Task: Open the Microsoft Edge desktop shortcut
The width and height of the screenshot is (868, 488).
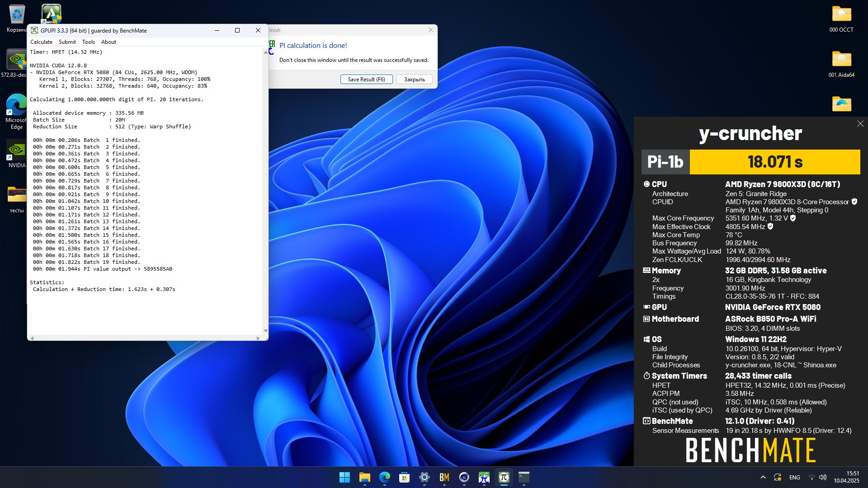Action: 17,112
